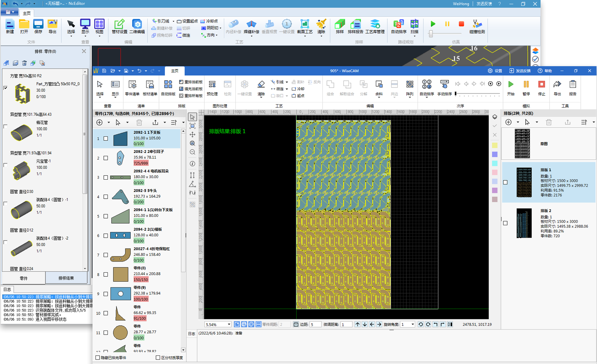Click 自动排序 icon in WiseCAM
This screenshot has height=364, width=597.
click(x=427, y=88)
